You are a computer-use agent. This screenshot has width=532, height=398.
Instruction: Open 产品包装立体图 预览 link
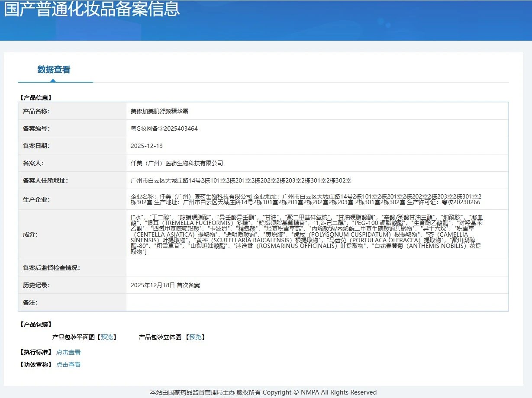click(x=195, y=337)
